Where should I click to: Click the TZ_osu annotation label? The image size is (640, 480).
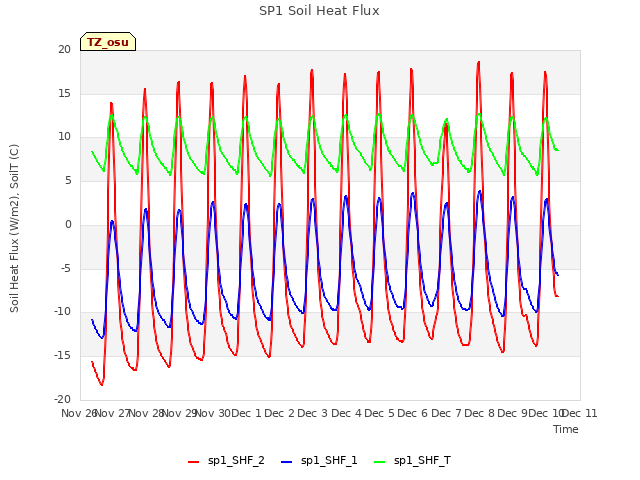click(108, 42)
